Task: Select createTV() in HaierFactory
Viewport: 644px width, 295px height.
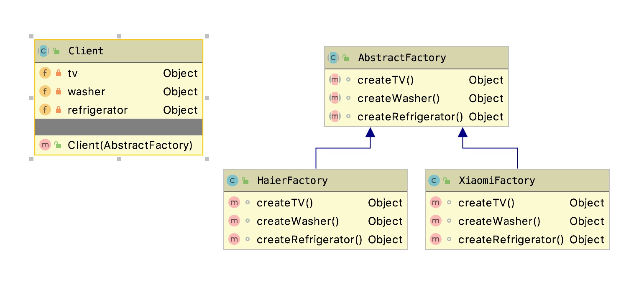Action: click(x=285, y=203)
